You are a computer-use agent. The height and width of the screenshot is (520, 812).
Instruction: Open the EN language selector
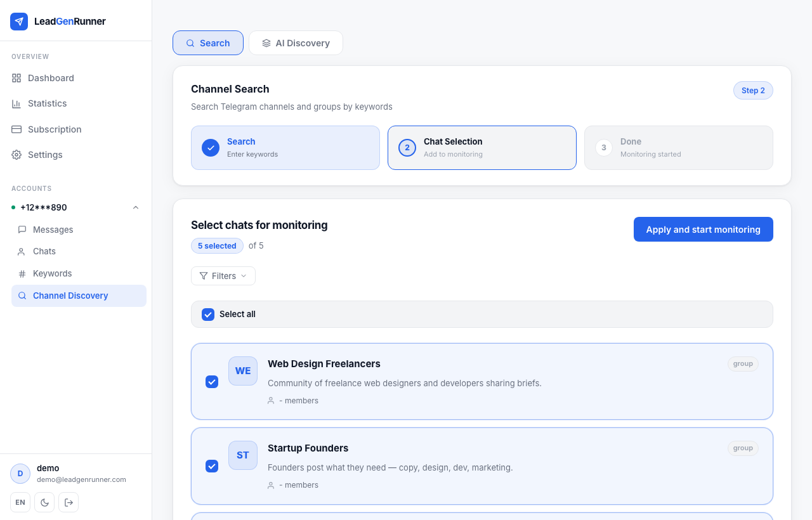[20, 502]
